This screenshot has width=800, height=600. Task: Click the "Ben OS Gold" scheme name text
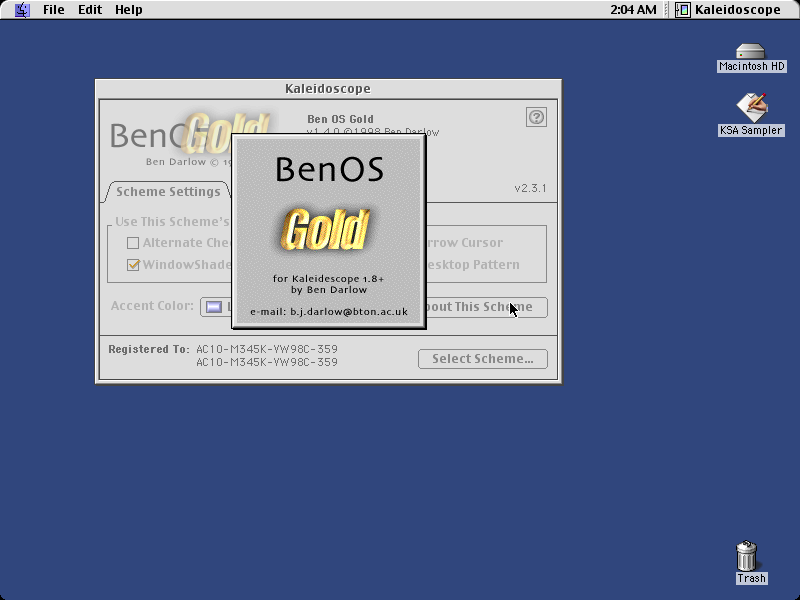[340, 119]
